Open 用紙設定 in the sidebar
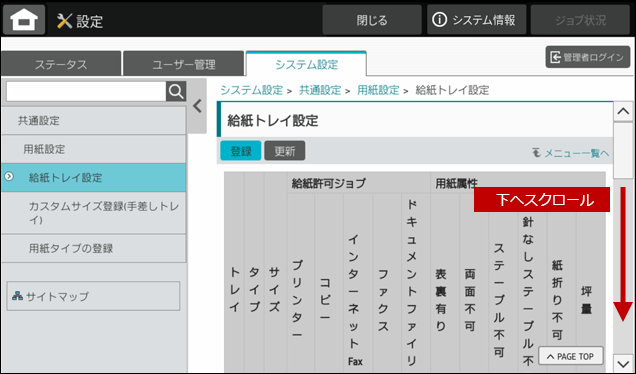This screenshot has height=374, width=636. [x=94, y=149]
